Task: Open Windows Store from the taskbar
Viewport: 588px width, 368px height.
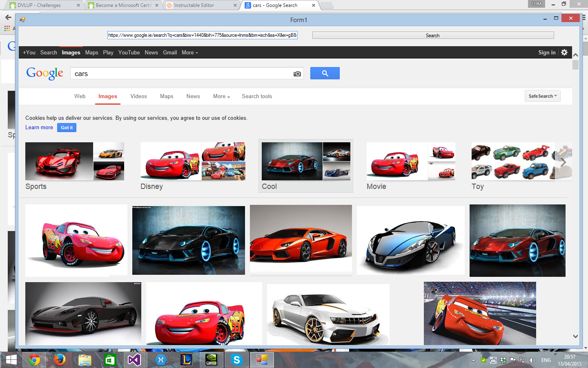Action: pos(110,360)
